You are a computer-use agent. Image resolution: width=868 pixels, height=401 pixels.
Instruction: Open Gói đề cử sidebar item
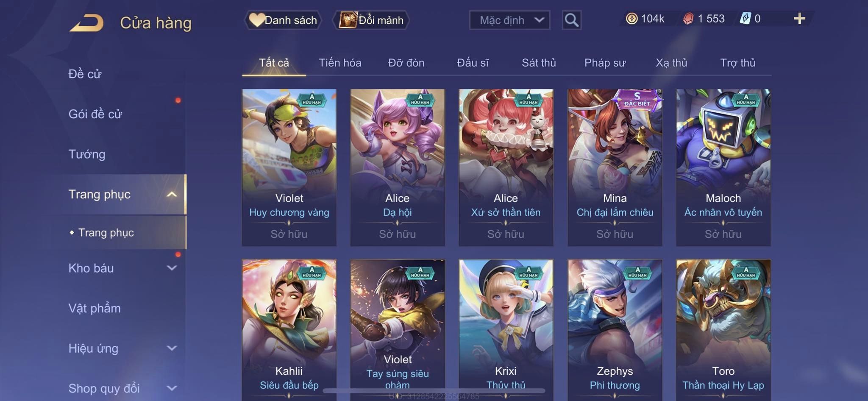click(95, 114)
